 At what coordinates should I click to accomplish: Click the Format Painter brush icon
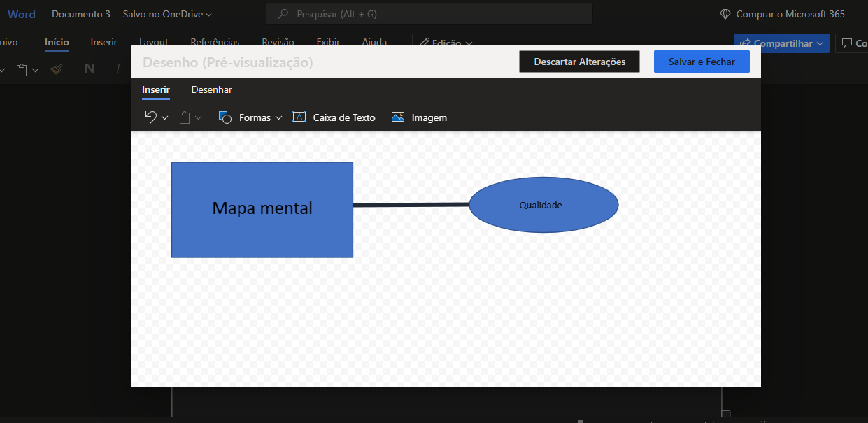point(57,69)
